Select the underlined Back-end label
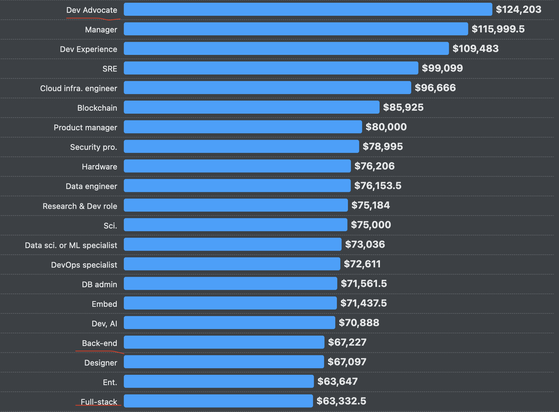The image size is (559, 412). coord(99,343)
